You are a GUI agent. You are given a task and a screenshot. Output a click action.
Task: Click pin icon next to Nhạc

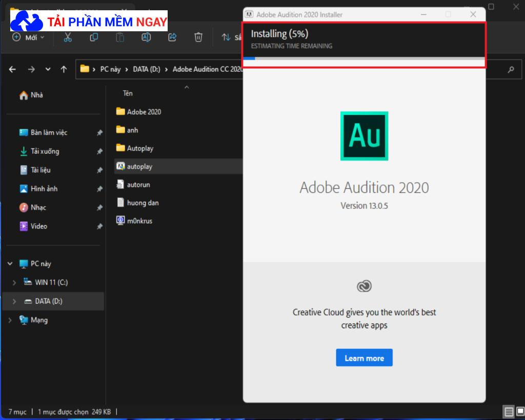[x=99, y=208]
